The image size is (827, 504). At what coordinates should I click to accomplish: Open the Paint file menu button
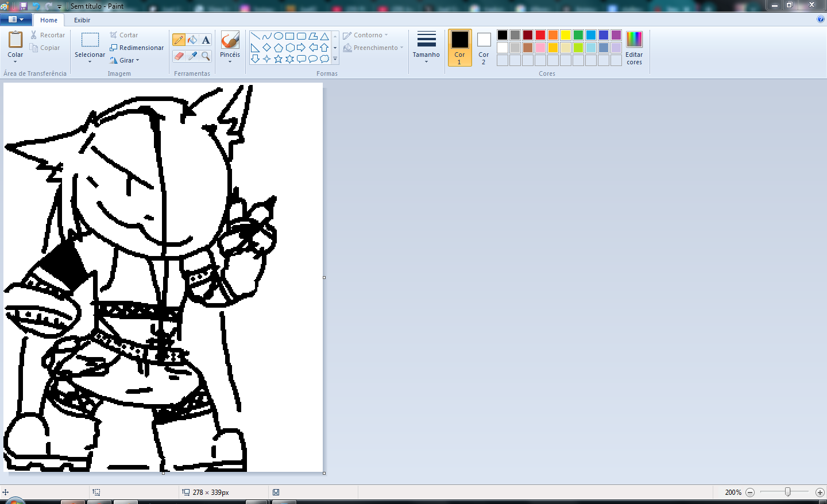[16, 20]
